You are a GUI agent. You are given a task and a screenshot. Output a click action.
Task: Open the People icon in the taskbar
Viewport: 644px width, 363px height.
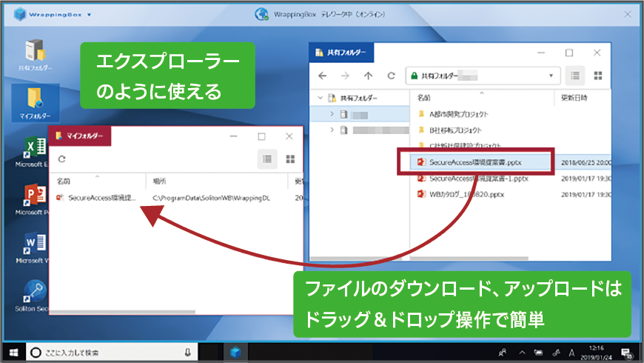503,353
